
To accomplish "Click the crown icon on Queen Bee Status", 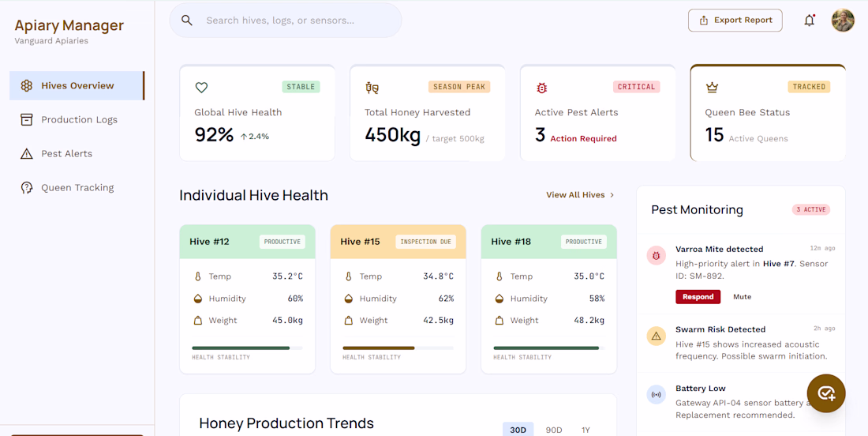I will [711, 87].
